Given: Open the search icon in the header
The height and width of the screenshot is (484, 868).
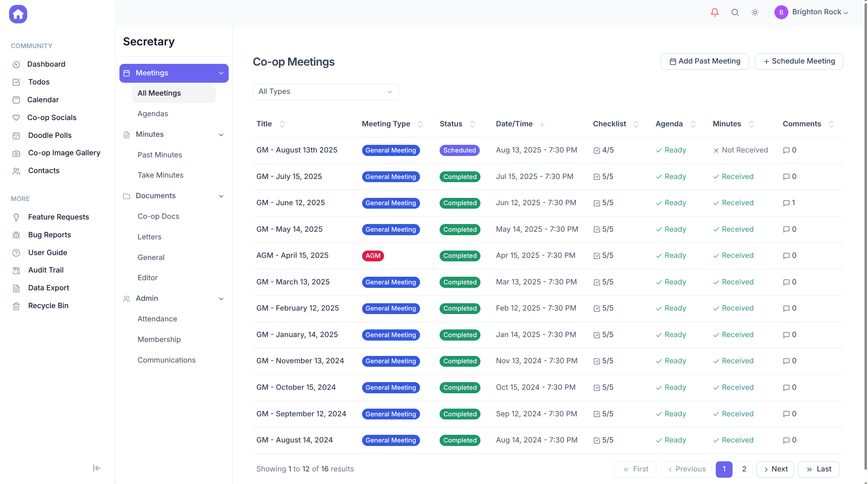Looking at the screenshot, I should [735, 12].
